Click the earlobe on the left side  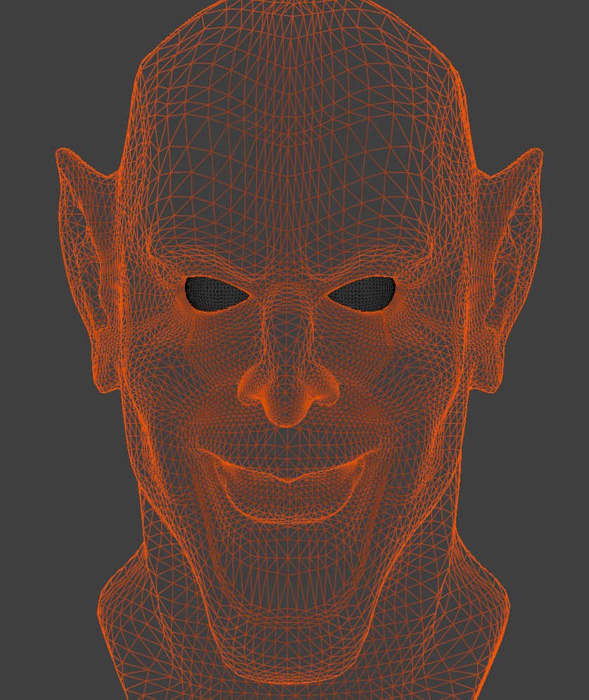[x=106, y=376]
